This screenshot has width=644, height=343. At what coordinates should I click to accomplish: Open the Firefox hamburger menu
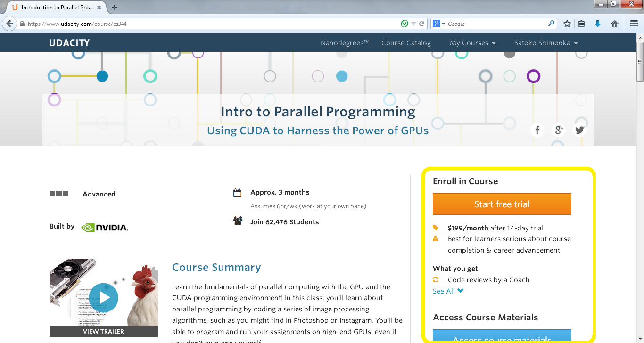(x=634, y=24)
